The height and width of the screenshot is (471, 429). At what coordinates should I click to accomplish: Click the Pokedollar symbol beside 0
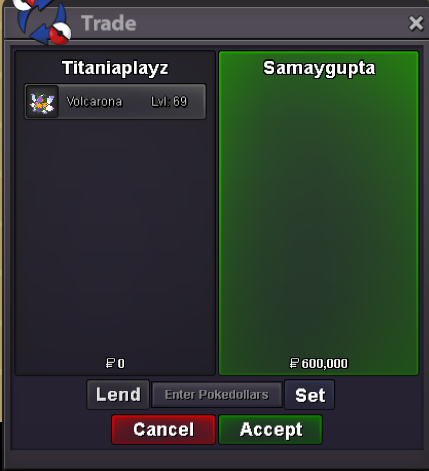110,363
